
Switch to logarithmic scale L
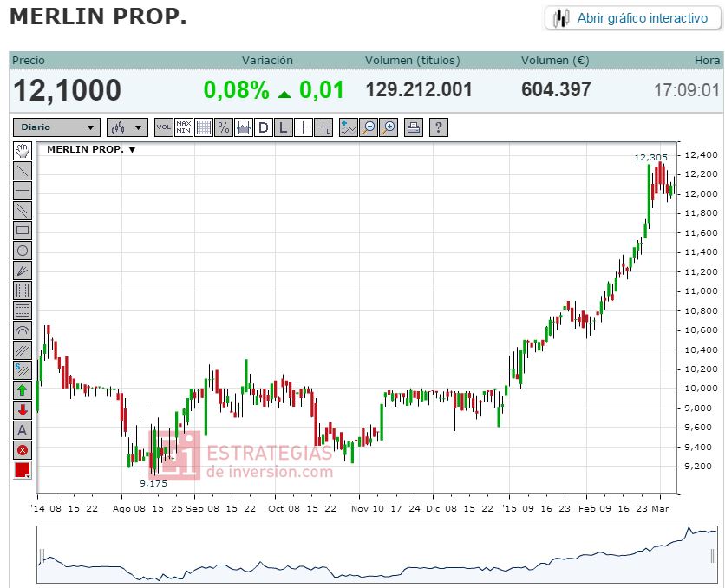284,127
